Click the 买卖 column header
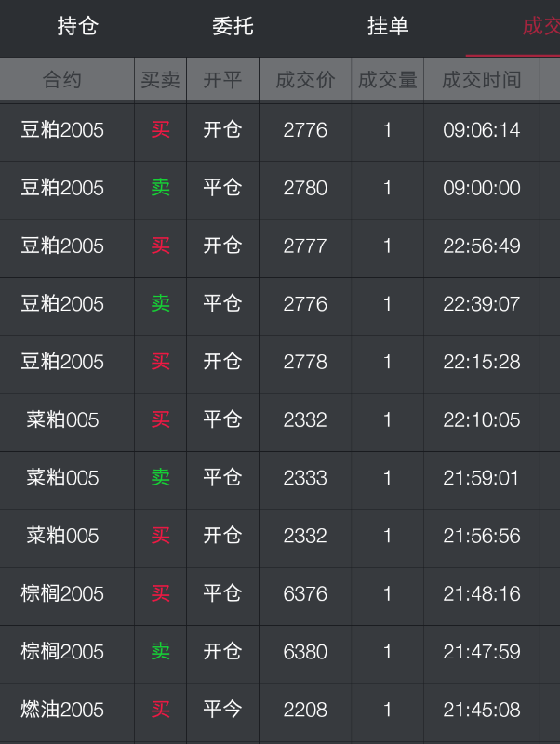 (160, 81)
